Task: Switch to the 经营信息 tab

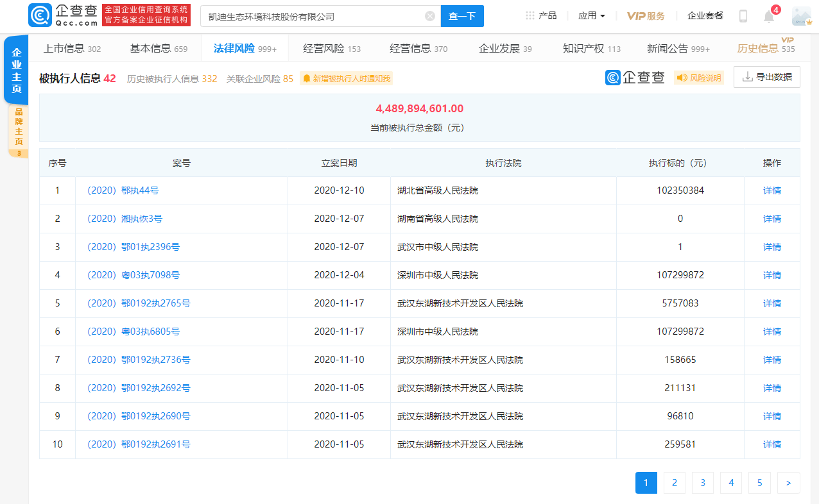Action: 418,48
